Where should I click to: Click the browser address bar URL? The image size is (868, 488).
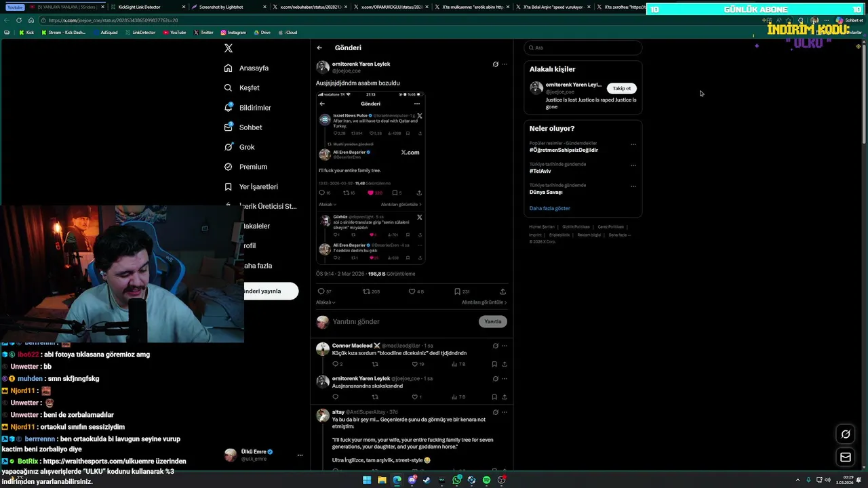114,20
